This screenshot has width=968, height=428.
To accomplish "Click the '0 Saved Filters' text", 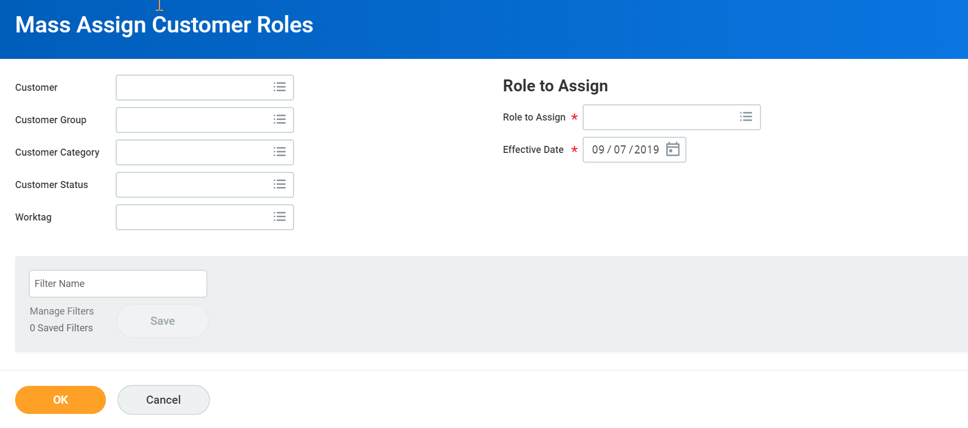I will 61,328.
